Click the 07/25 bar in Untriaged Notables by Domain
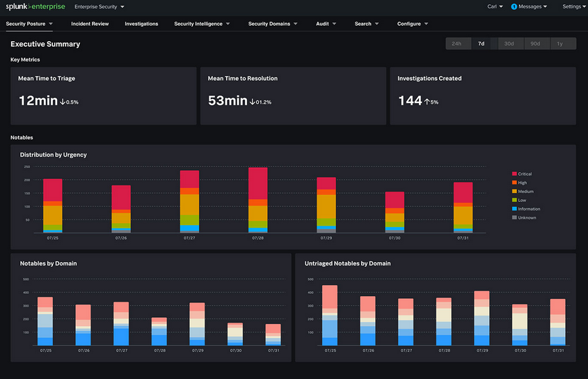588x379 pixels. click(330, 315)
